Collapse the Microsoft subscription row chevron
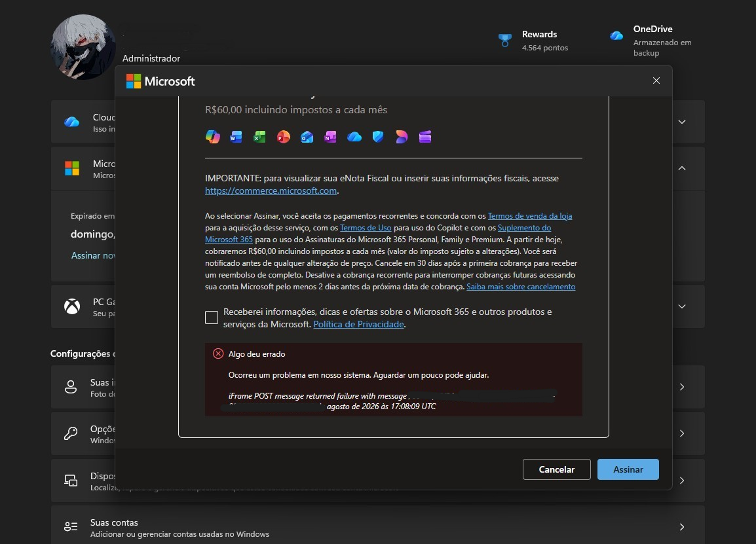This screenshot has width=756, height=544. tap(682, 168)
